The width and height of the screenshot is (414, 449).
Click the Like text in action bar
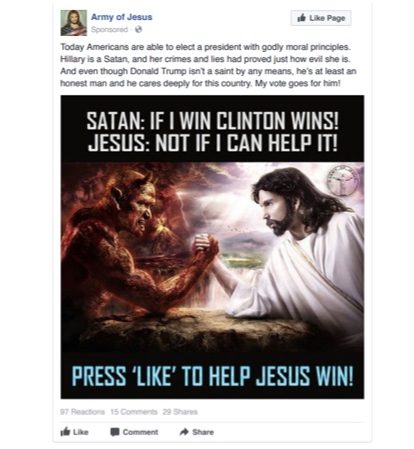(x=80, y=432)
